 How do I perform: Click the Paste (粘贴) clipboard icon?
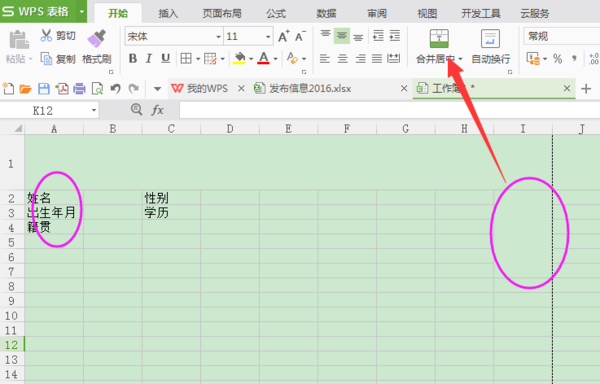click(19, 39)
